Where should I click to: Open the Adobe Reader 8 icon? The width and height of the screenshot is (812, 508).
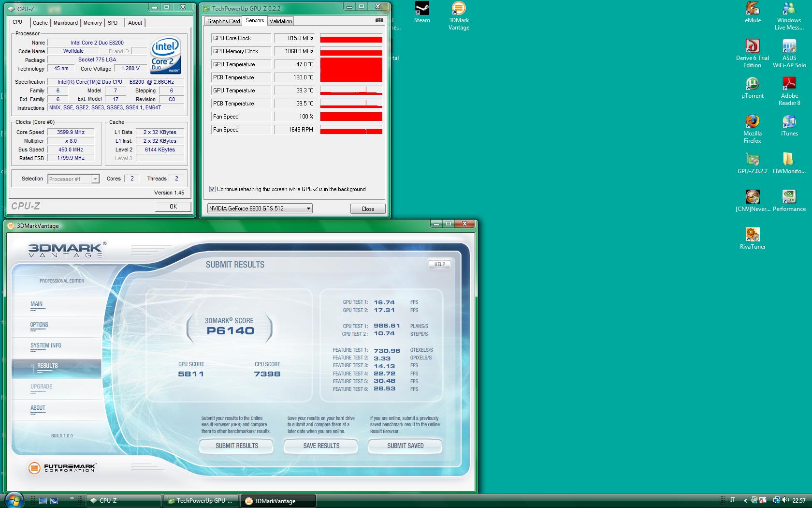(789, 91)
